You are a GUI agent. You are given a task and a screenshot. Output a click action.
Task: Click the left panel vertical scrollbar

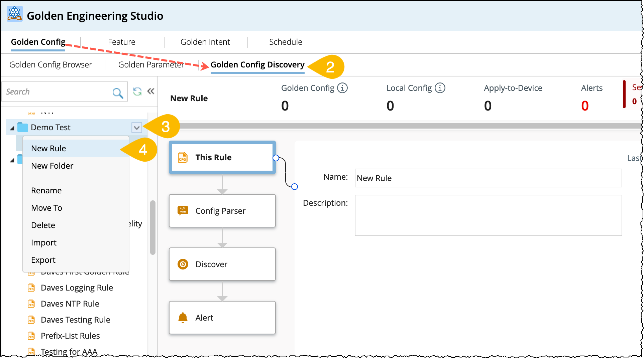(x=153, y=227)
